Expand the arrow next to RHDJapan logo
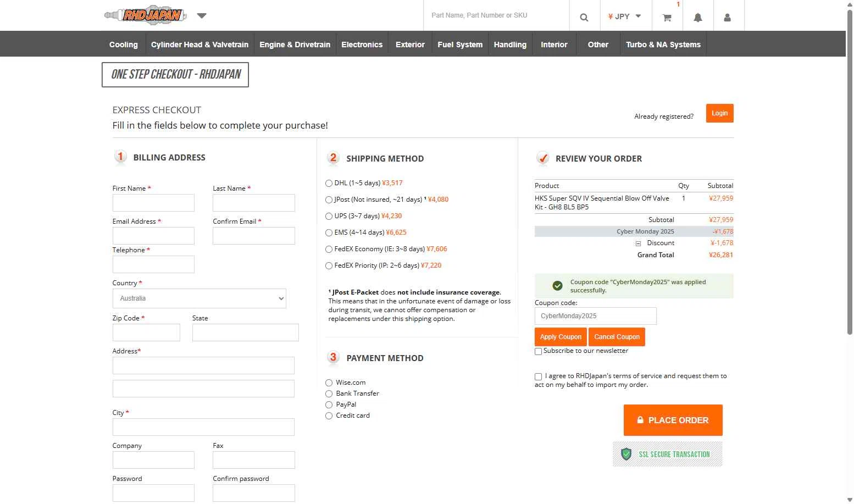The width and height of the screenshot is (854, 504). [x=202, y=15]
